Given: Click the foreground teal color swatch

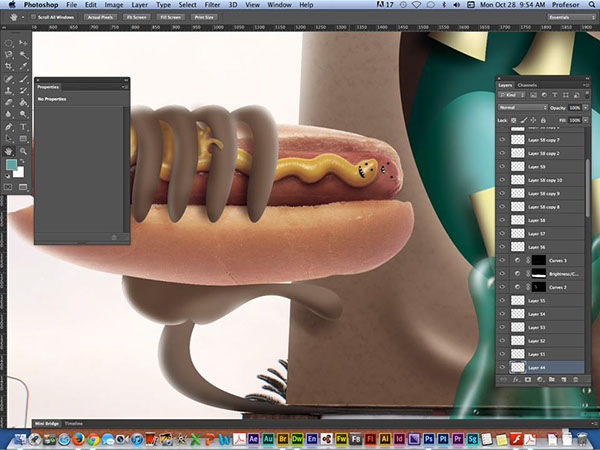Looking at the screenshot, I should 11,165.
